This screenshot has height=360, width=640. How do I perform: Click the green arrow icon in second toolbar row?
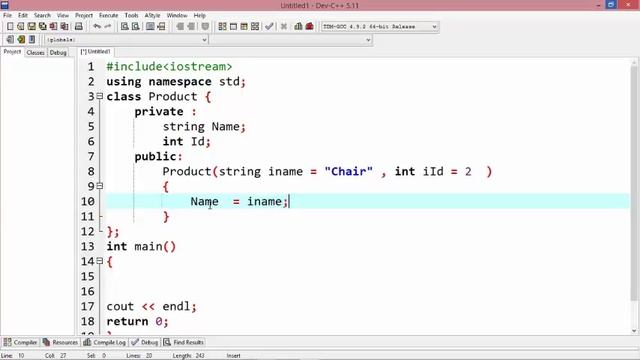click(x=21, y=40)
